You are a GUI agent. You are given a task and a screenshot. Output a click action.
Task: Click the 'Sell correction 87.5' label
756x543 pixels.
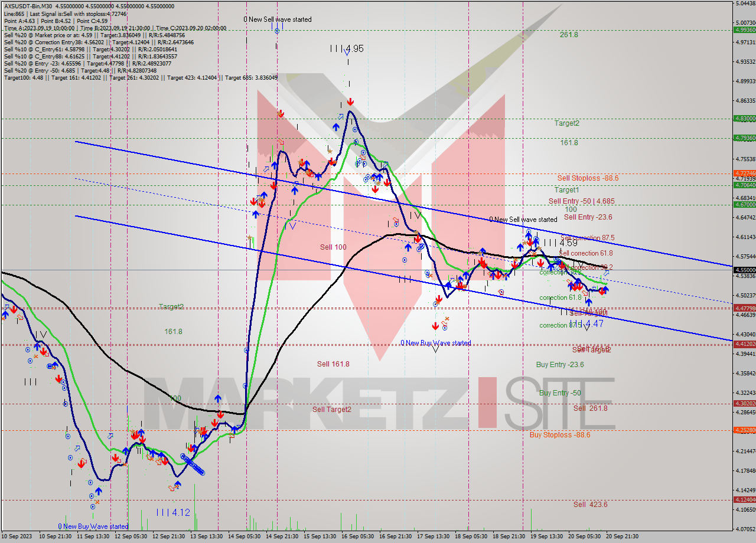tap(587, 238)
